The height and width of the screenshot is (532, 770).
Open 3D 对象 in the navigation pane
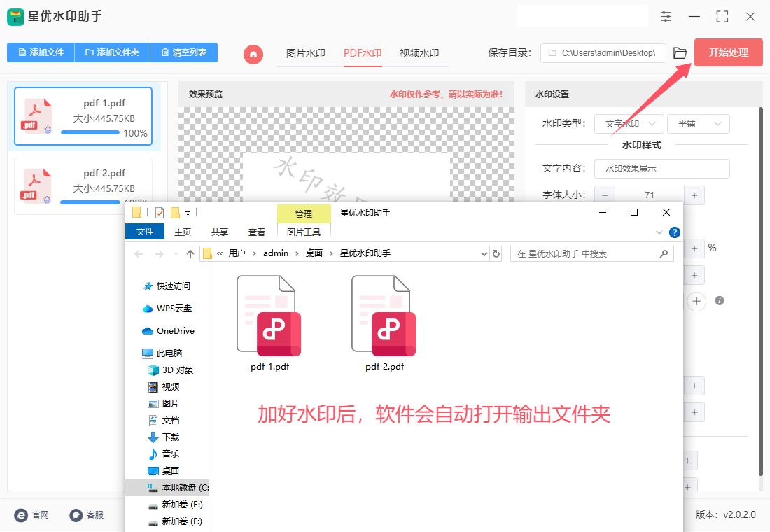170,370
